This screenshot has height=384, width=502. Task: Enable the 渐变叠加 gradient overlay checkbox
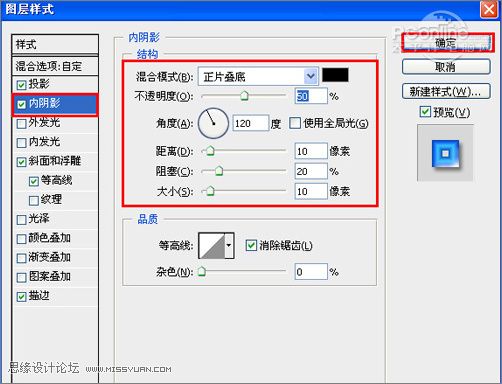[21, 258]
